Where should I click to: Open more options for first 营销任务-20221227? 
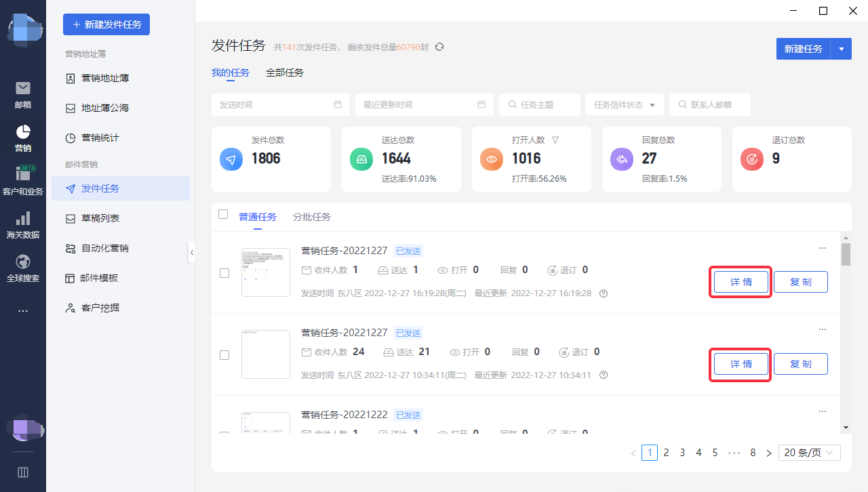coord(823,248)
